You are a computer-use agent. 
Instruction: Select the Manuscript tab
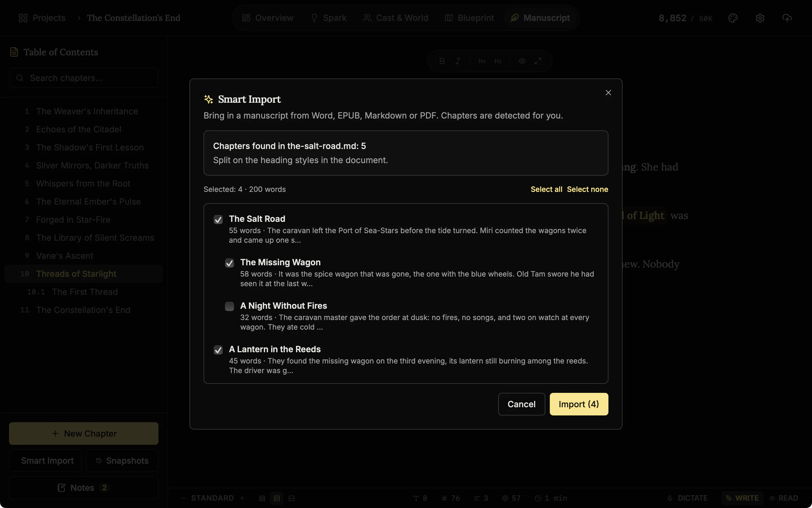(540, 18)
